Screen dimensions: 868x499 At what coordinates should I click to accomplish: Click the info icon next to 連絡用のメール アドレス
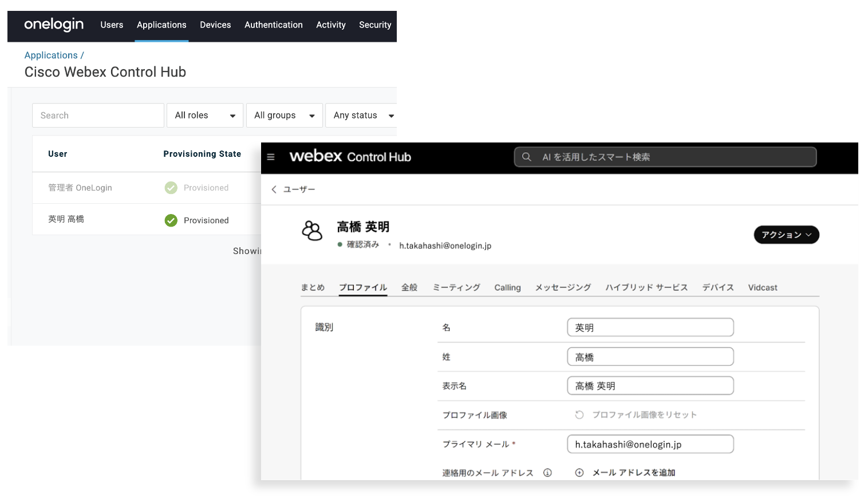pos(547,473)
